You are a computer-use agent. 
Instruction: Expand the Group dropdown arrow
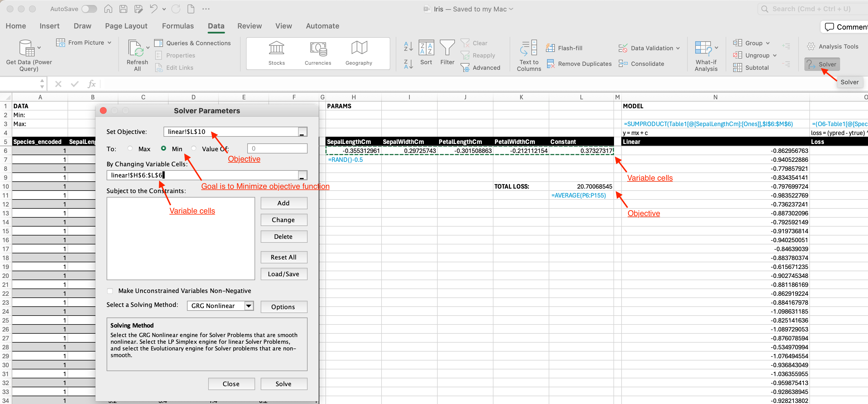(x=768, y=43)
